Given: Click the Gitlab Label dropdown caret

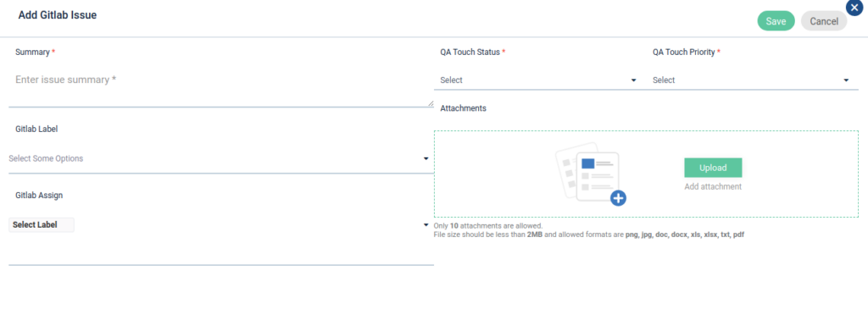Looking at the screenshot, I should point(426,158).
